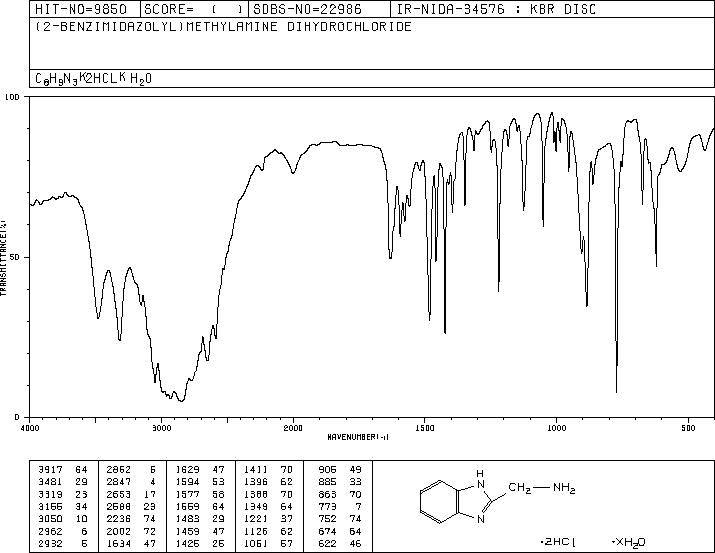Click the HIT-NO=9850 header field
This screenshot has height=553, width=715.
click(81, 9)
